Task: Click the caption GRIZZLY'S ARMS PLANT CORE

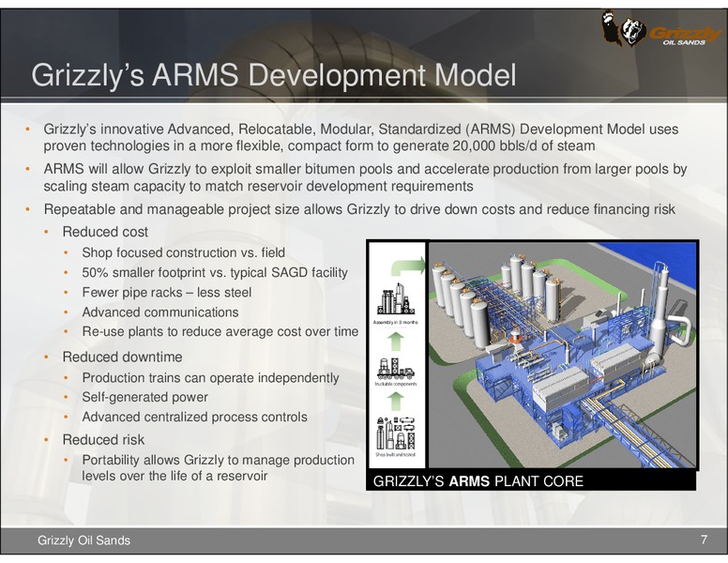Action: (478, 480)
